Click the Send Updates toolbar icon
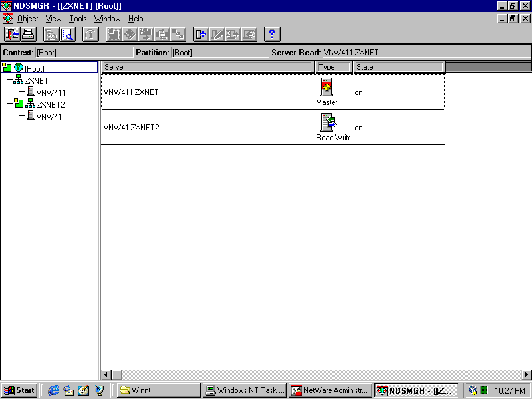 (233, 35)
